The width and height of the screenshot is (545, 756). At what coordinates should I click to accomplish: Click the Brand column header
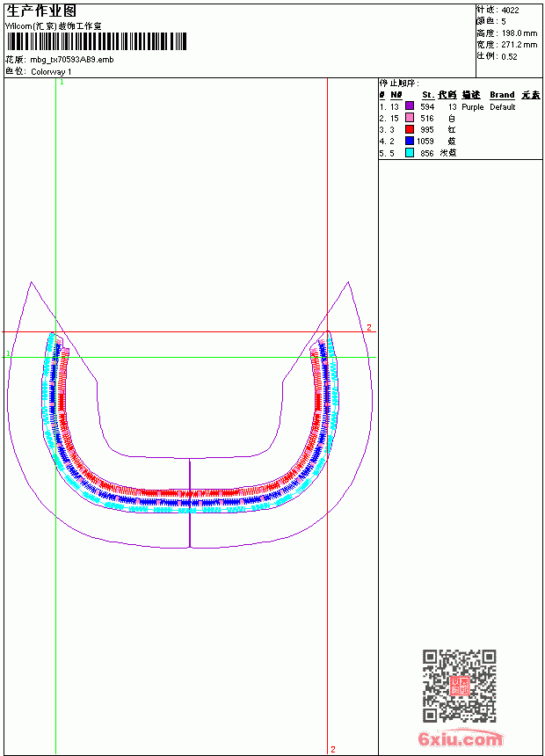[x=502, y=95]
